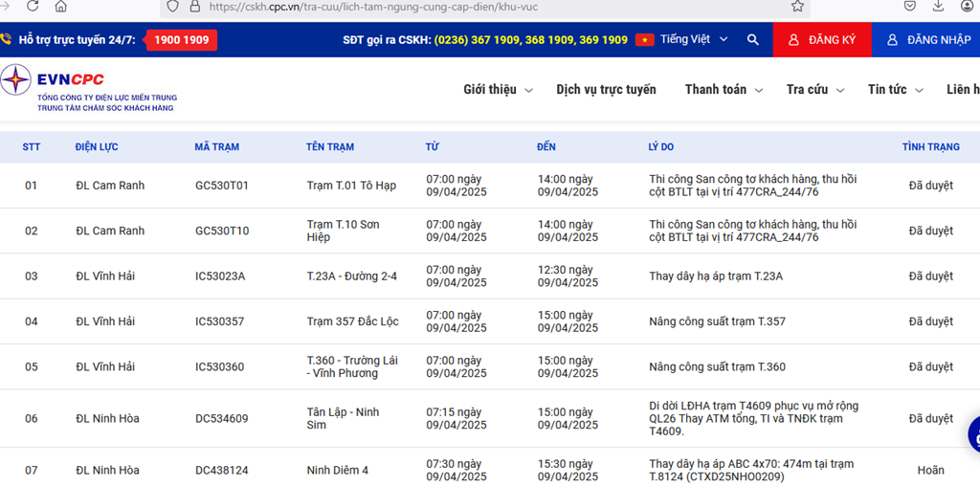Open Dịch vụ trực tuyến menu item
Viewport: 980px width, 486px height.
606,90
